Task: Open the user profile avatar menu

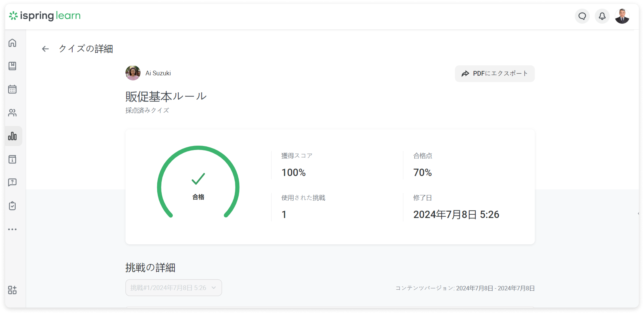Action: (622, 16)
